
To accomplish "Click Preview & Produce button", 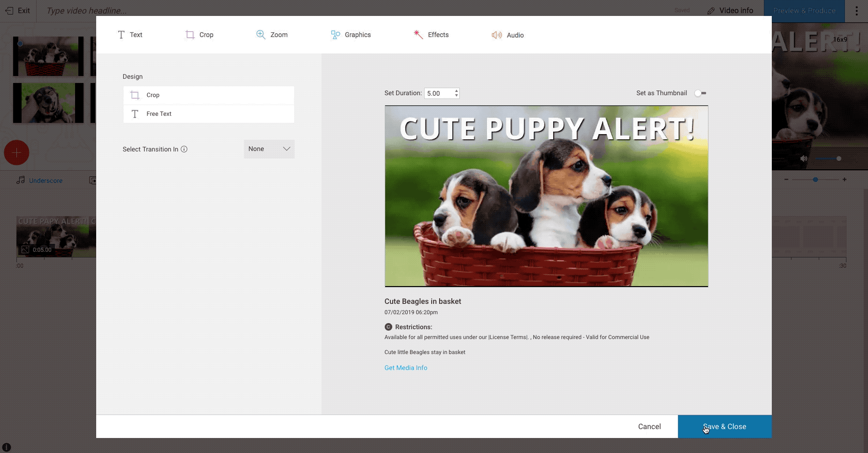I will coord(804,11).
